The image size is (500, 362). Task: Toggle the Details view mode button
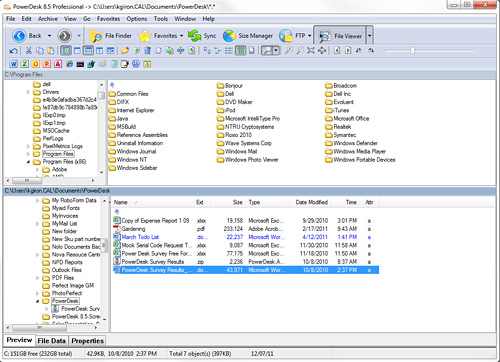(x=240, y=51)
